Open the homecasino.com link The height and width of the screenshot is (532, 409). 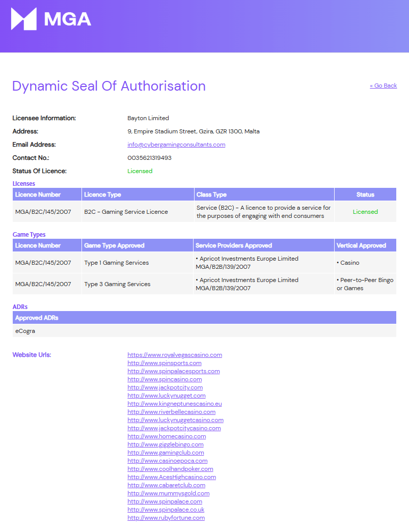pos(167,436)
